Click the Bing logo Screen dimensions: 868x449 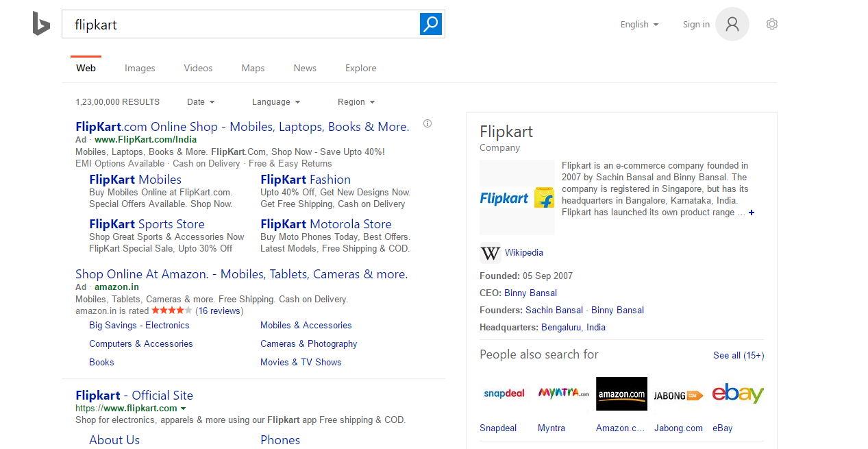point(41,24)
